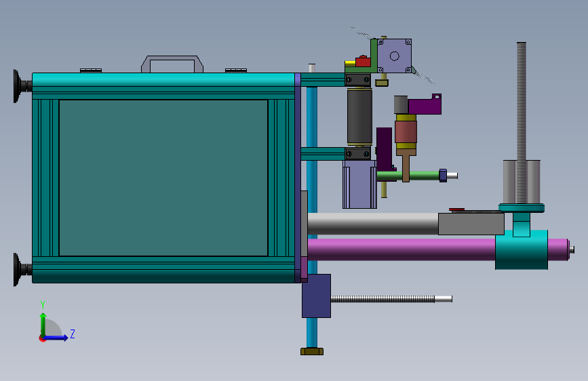Pick the reddish-brown cylinder body
The width and height of the screenshot is (588, 381).
[406, 132]
